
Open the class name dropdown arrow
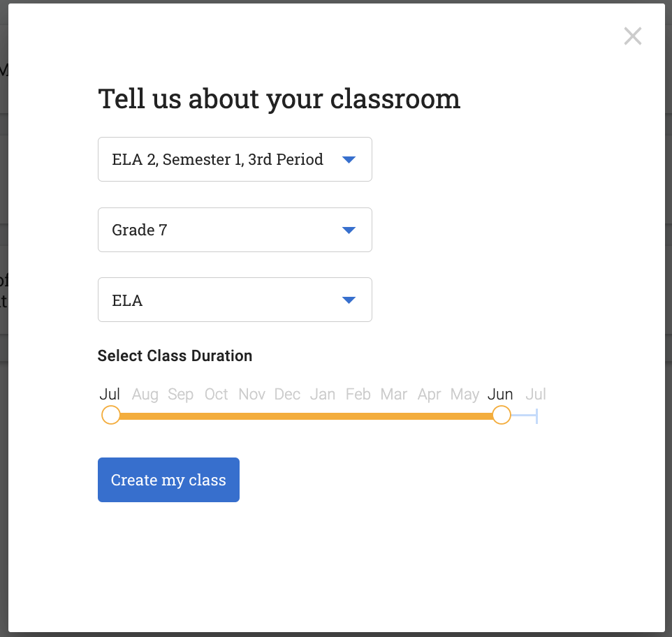point(348,159)
